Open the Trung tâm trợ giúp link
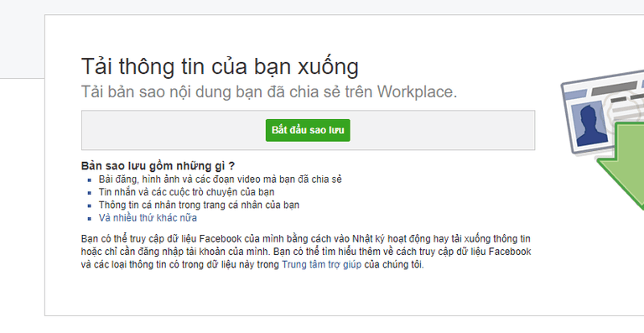The height and width of the screenshot is (333, 644). click(x=322, y=264)
